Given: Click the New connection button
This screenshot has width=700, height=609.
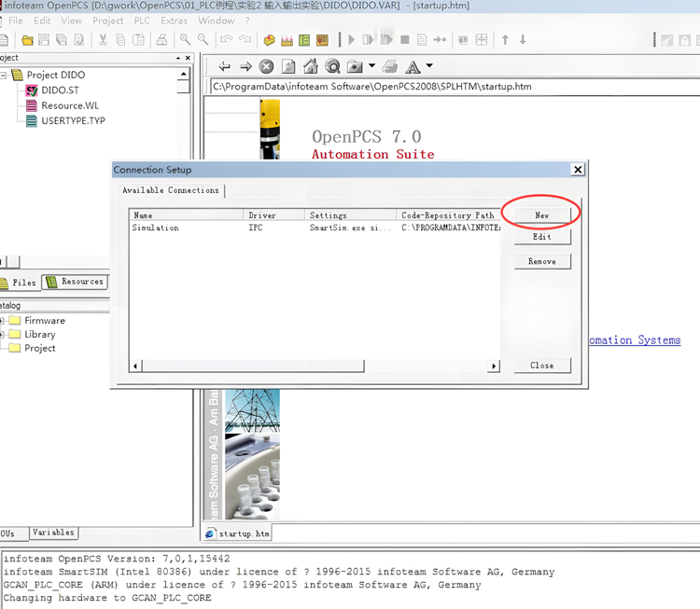Looking at the screenshot, I should point(541,215).
